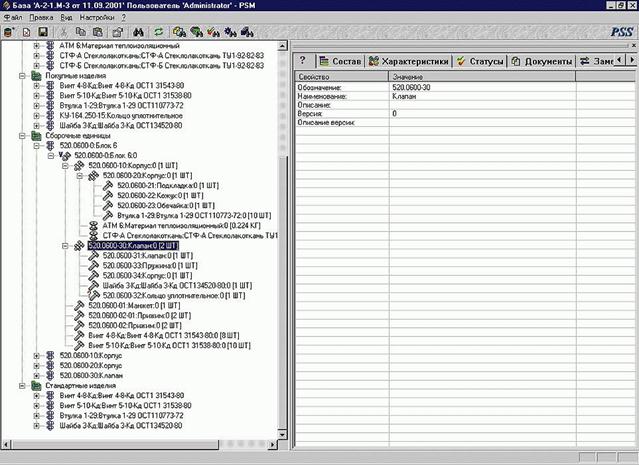
Task: Click the icon beside 520.0600-0:Блок 6:0
Action: pyautogui.click(x=65, y=156)
